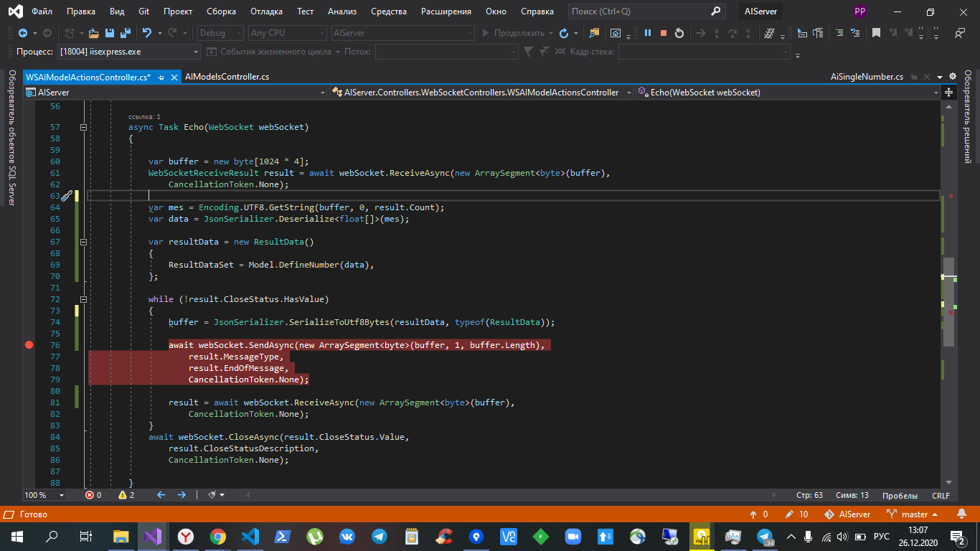Click the Restart debugging icon
Image resolution: width=980 pixels, height=551 pixels.
(679, 33)
